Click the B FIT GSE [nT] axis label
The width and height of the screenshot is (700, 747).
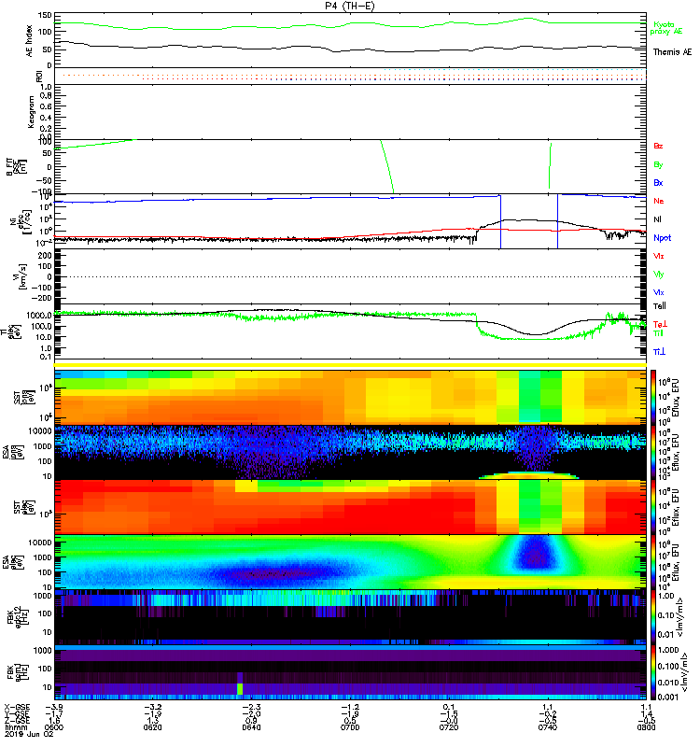[15, 167]
